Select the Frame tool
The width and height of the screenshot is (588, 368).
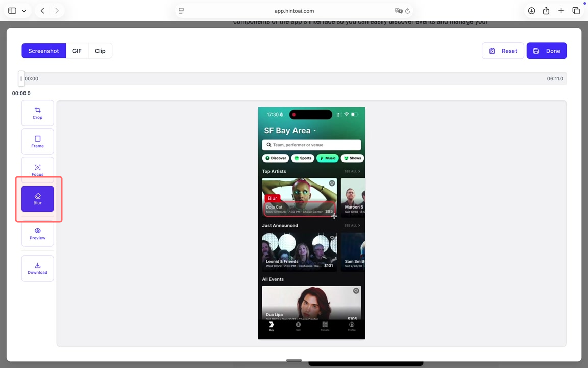37,142
